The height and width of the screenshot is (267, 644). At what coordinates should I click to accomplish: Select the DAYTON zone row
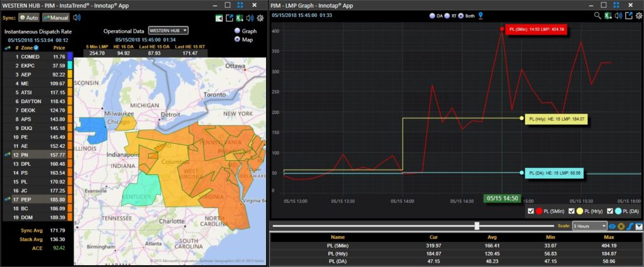[38, 101]
